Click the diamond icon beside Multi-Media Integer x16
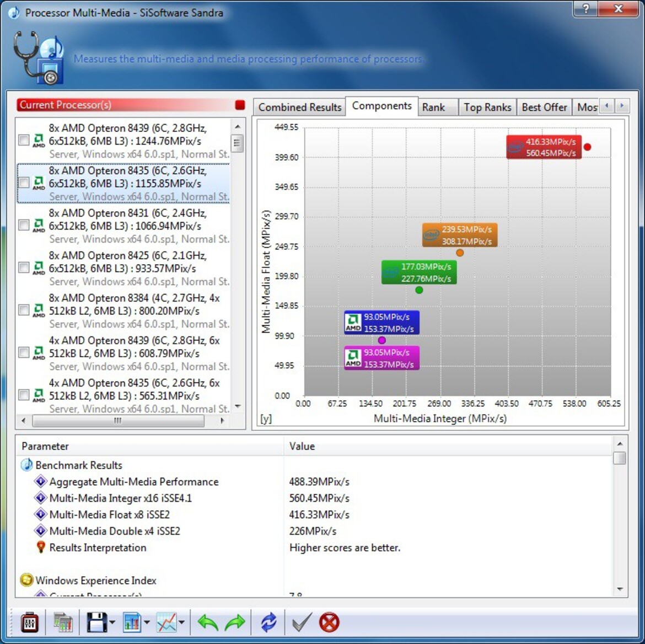The image size is (645, 644). 41,497
